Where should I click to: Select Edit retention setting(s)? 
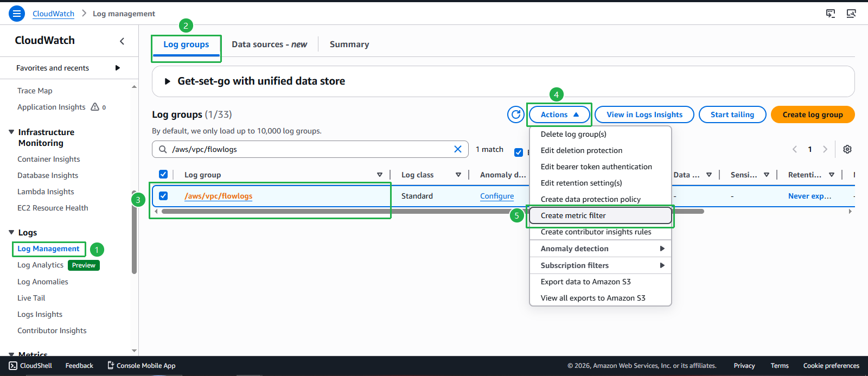pos(601,183)
